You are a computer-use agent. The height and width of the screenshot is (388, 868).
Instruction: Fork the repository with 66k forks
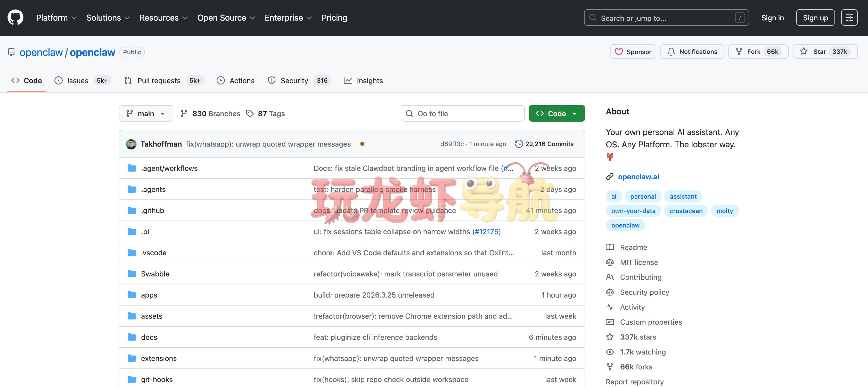click(758, 52)
